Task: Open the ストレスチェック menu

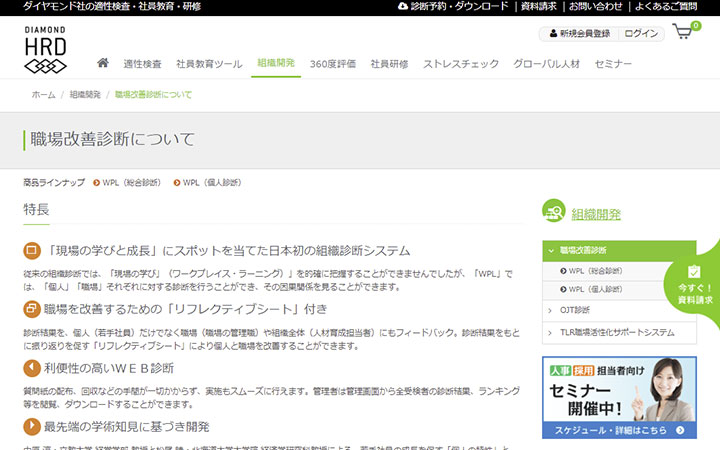Action: point(461,64)
